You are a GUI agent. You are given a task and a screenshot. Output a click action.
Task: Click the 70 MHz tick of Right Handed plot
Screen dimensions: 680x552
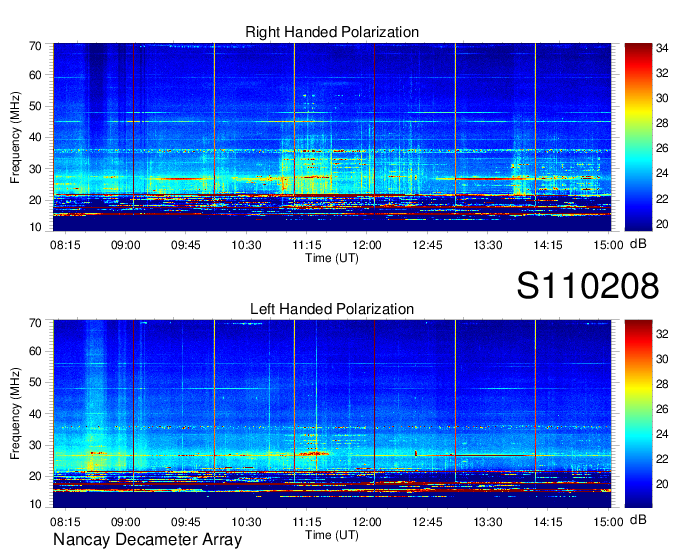tap(35, 46)
